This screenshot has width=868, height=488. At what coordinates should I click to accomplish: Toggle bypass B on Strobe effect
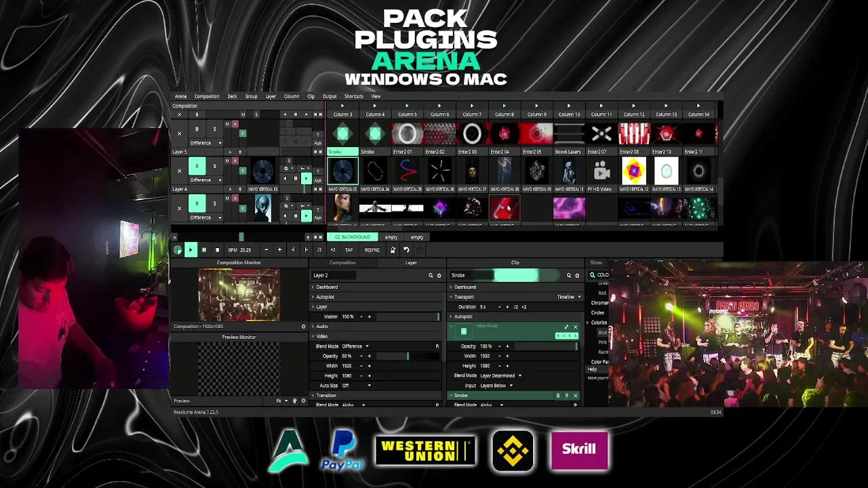click(558, 396)
